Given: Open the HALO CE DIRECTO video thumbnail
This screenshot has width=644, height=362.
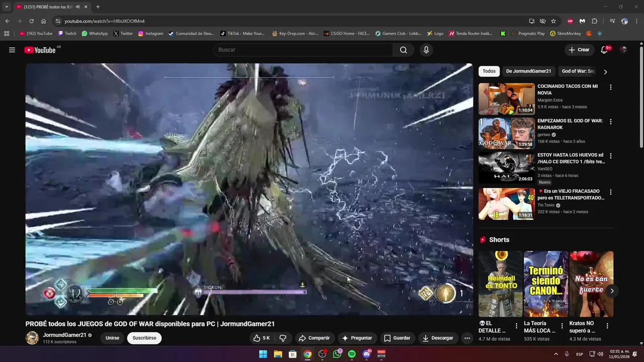Looking at the screenshot, I should click(x=507, y=167).
